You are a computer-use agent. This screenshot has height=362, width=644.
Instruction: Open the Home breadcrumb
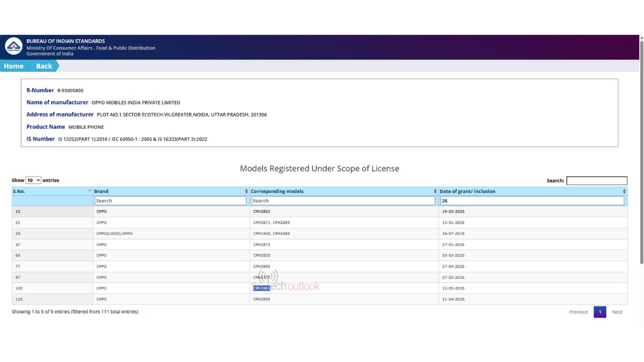(x=13, y=66)
